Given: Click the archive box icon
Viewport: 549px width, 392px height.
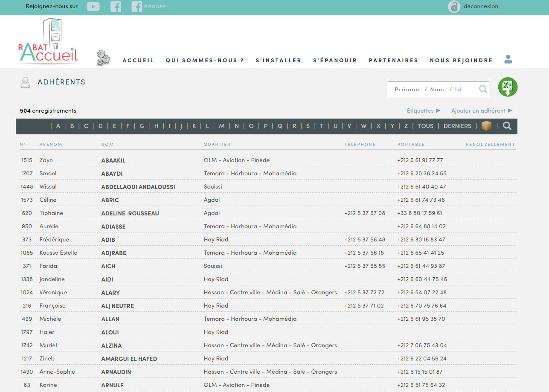Looking at the screenshot, I should 486,126.
